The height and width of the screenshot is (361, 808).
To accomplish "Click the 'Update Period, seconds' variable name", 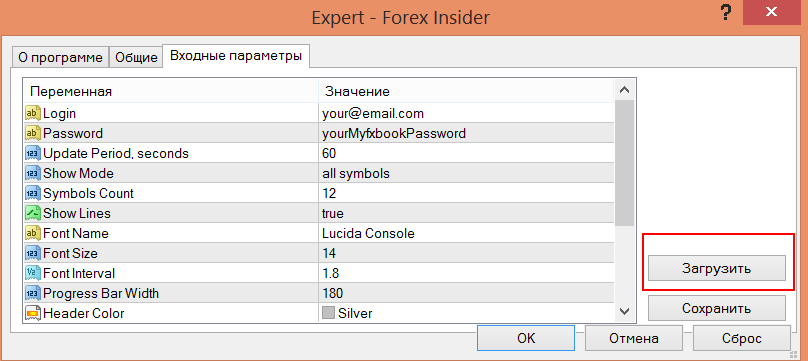I will pyautogui.click(x=116, y=153).
